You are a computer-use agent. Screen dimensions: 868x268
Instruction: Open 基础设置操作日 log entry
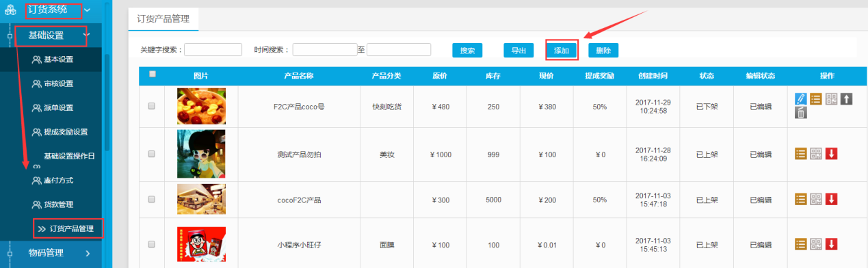[x=69, y=156]
